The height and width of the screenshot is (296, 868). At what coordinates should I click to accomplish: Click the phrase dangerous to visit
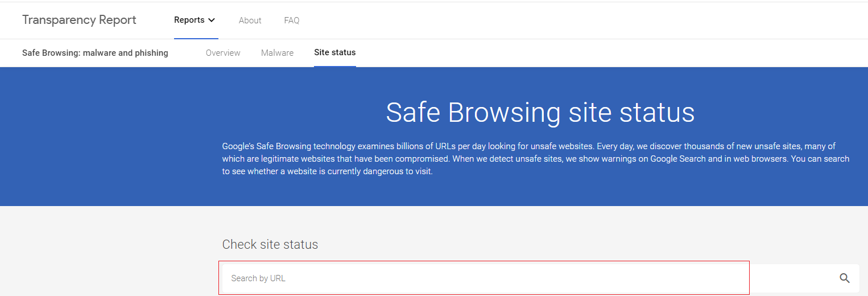(396, 171)
